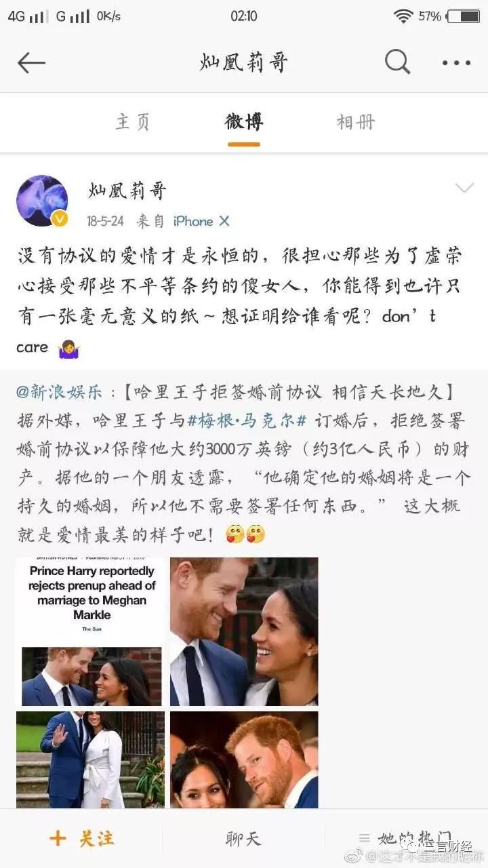
Task: Tap the jellyfish profile avatar
Action: (42, 201)
